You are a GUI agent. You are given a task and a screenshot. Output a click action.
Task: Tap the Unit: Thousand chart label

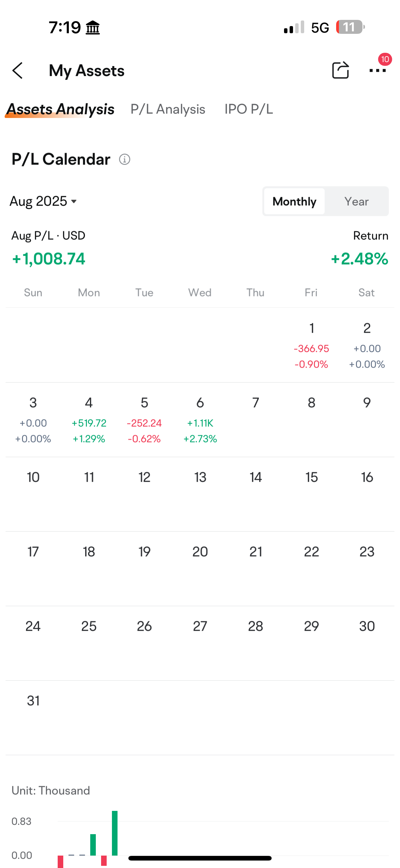(51, 790)
